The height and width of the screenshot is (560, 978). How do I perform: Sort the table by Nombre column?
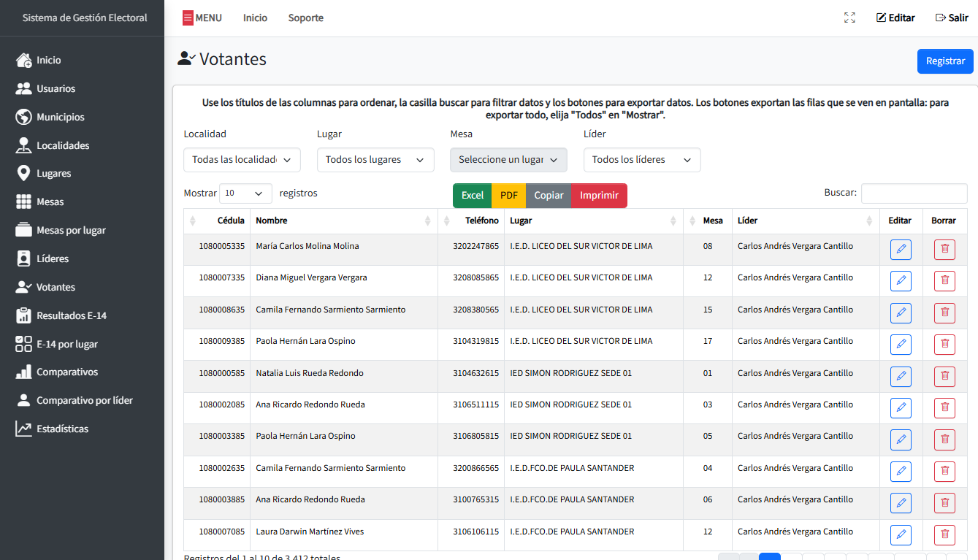click(x=343, y=220)
